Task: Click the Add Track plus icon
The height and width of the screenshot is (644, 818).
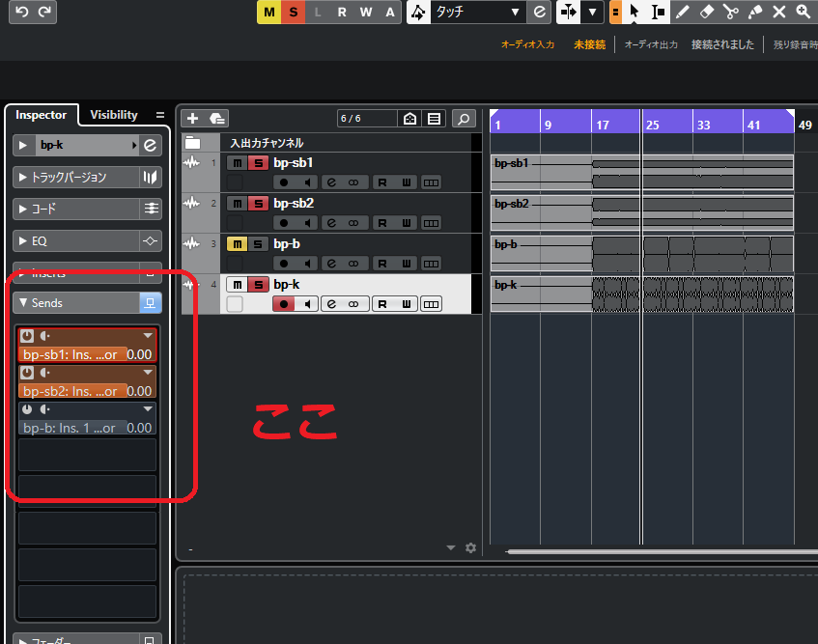Action: 192,118
